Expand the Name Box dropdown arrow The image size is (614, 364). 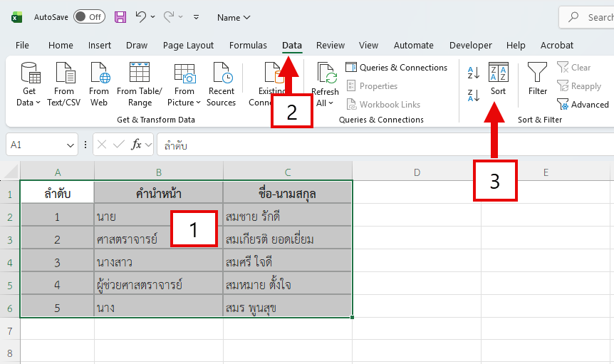[x=71, y=145]
